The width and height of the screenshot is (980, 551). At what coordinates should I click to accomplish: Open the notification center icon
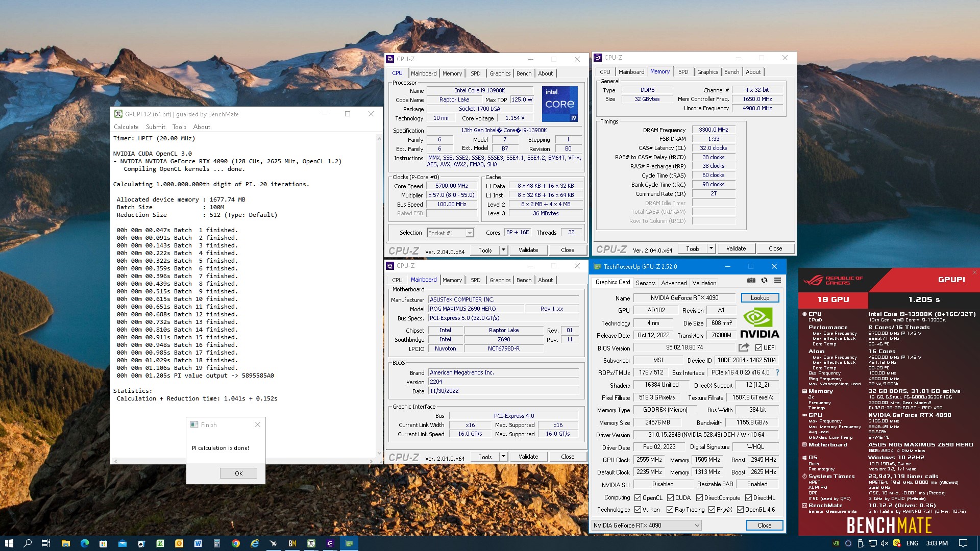(963, 543)
